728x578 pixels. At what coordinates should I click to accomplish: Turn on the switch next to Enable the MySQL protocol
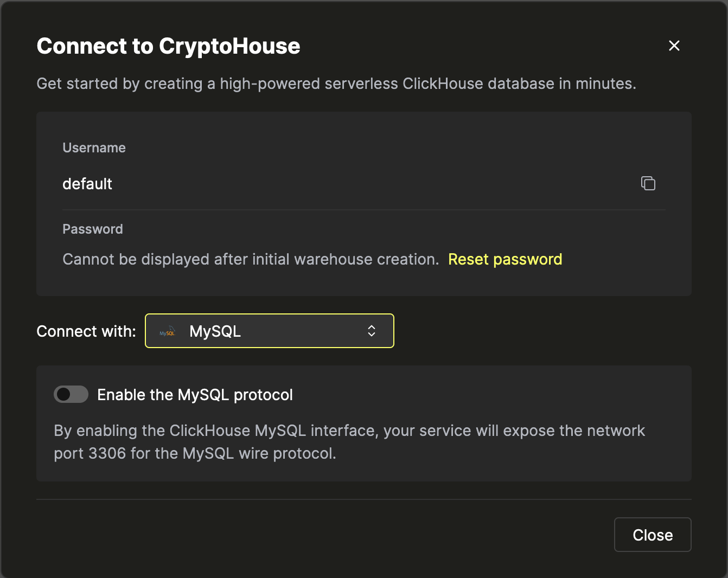point(71,394)
